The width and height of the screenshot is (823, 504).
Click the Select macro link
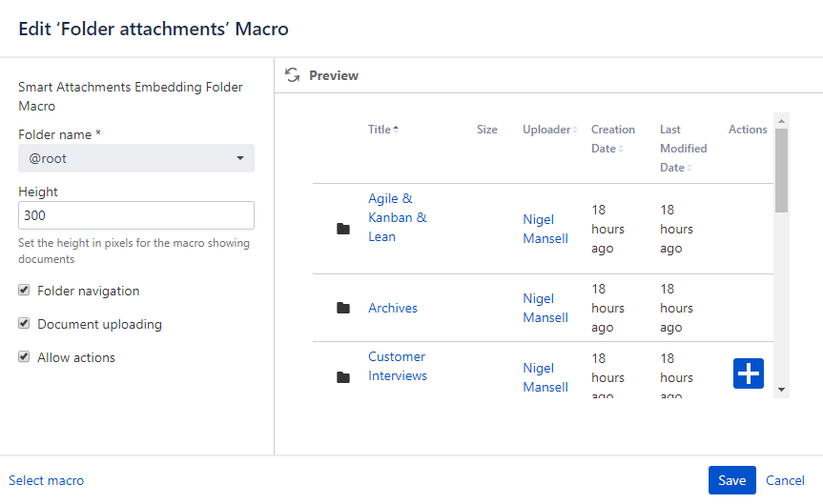[46, 480]
